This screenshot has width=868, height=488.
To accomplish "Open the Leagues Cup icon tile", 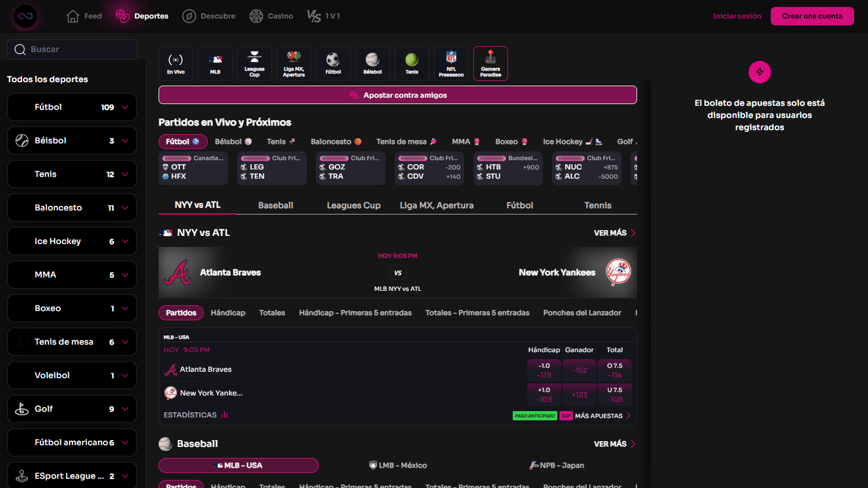I will click(255, 64).
